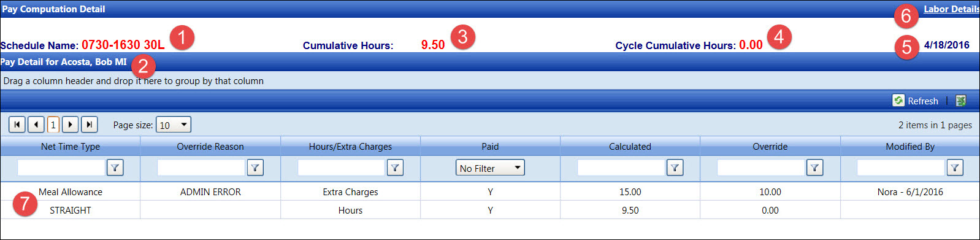Image resolution: width=980 pixels, height=240 pixels.
Task: Click the Calculated column filter icon
Action: (x=675, y=168)
